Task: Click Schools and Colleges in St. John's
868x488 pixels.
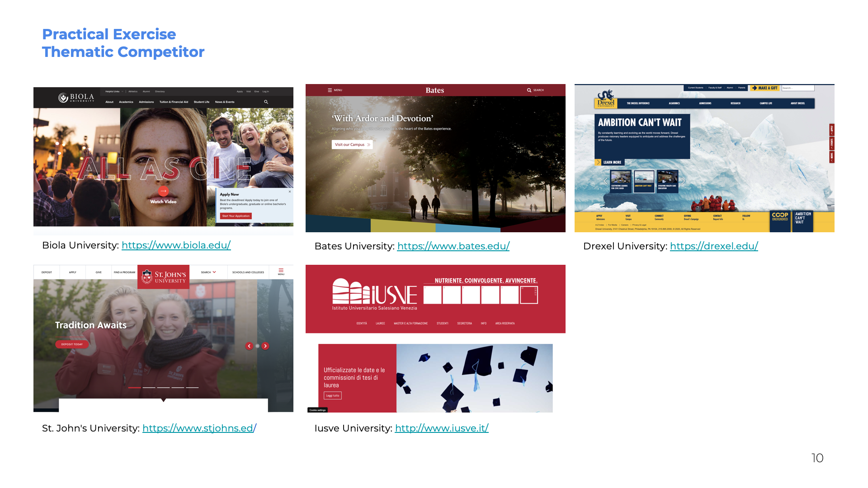Action: click(x=248, y=272)
